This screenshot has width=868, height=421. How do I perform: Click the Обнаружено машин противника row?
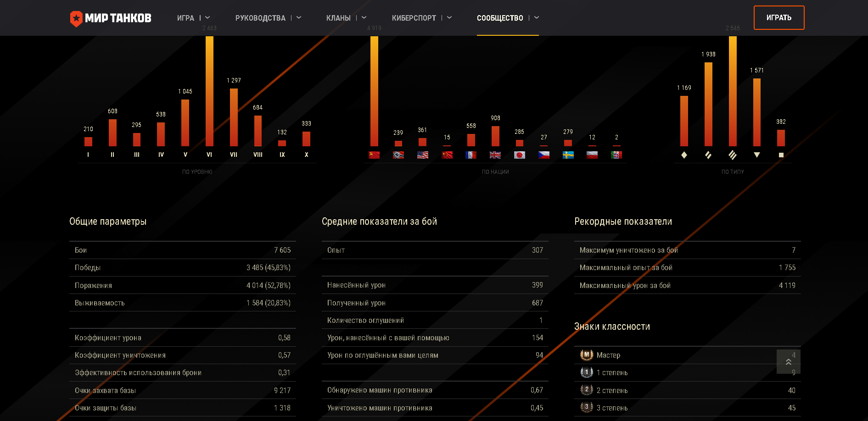coord(435,390)
